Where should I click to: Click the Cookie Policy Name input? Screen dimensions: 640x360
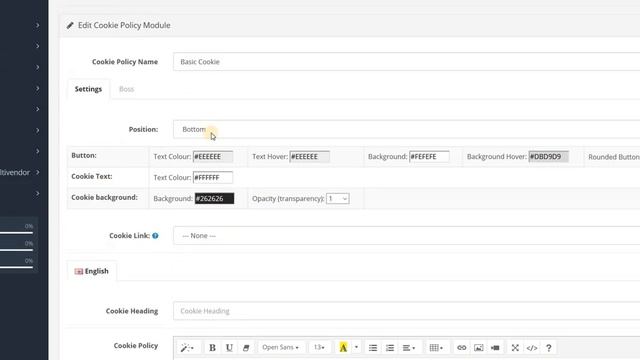(x=407, y=62)
